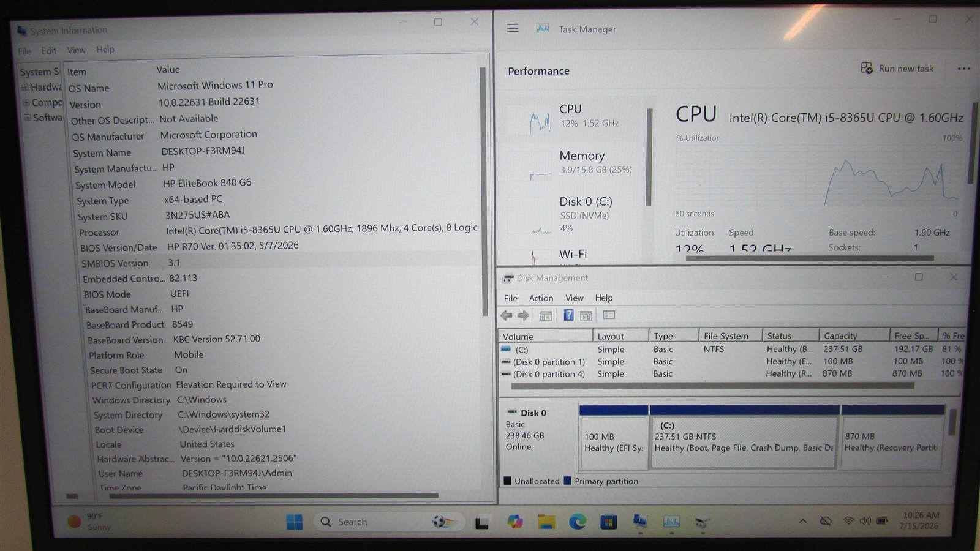
Task: Open Disk Management View menu
Action: [x=574, y=298]
